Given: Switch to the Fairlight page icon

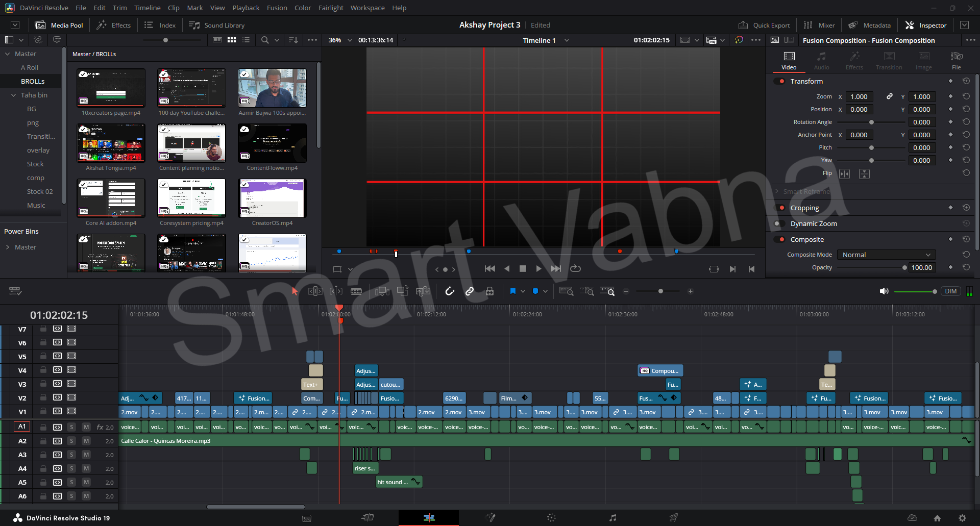Looking at the screenshot, I should pos(612,518).
